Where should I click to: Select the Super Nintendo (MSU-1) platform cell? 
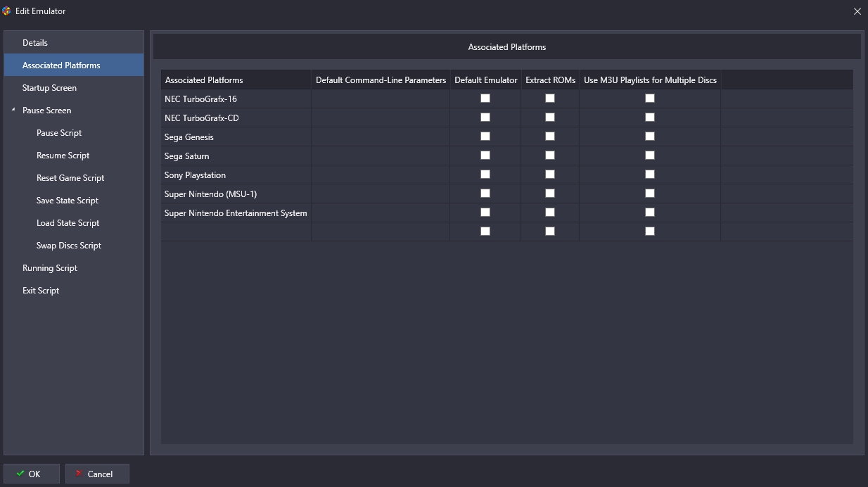[236, 194]
